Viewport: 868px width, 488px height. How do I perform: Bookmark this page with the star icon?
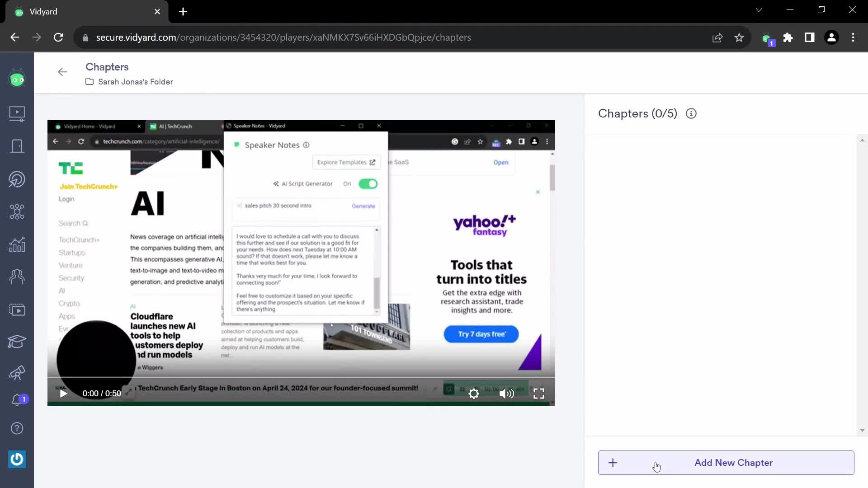click(x=739, y=38)
